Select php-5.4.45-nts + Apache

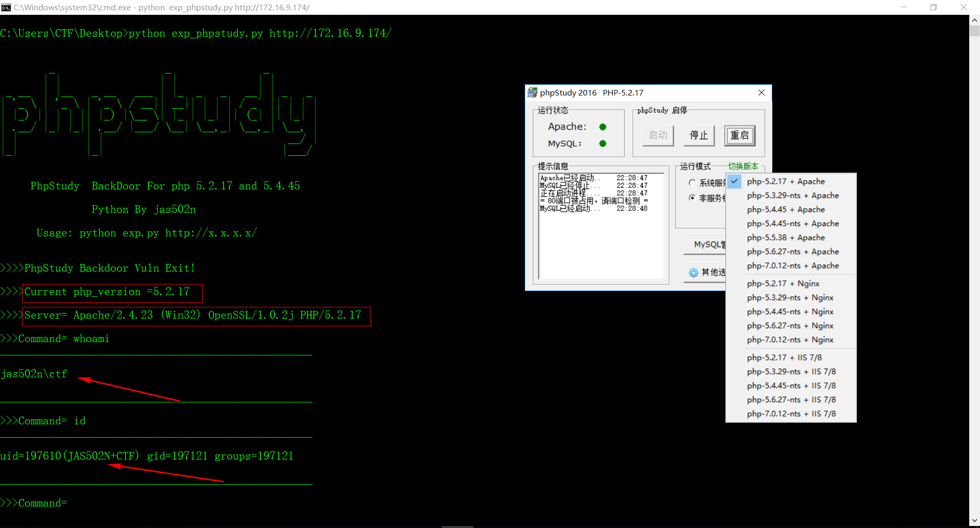(791, 224)
